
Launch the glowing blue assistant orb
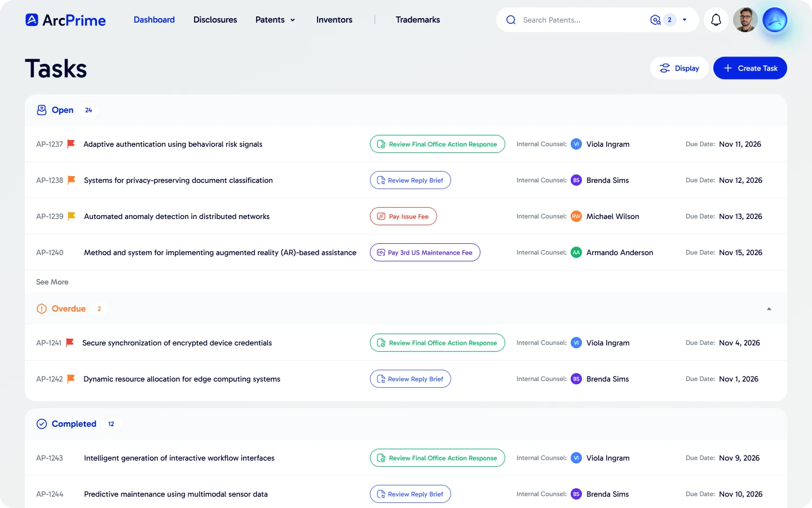pos(775,20)
